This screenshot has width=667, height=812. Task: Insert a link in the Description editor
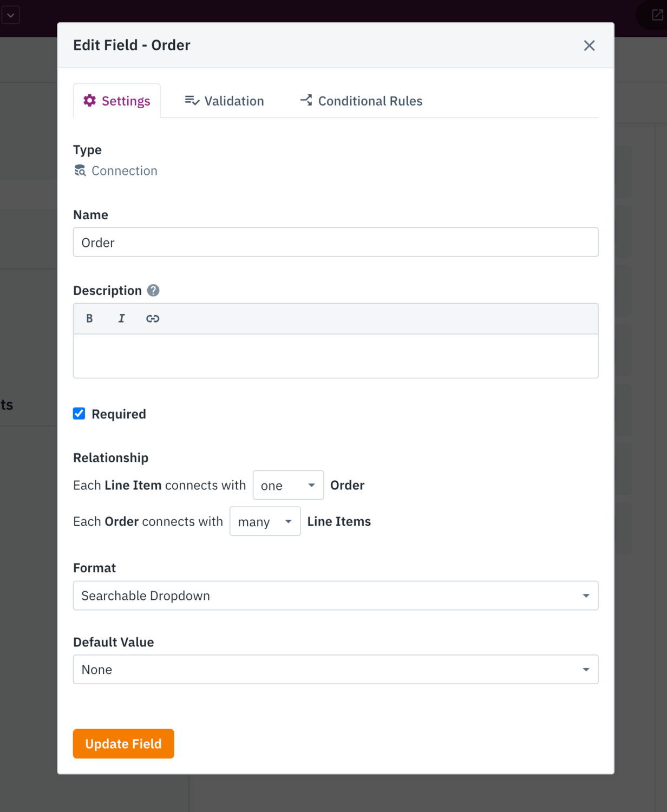pyautogui.click(x=152, y=318)
